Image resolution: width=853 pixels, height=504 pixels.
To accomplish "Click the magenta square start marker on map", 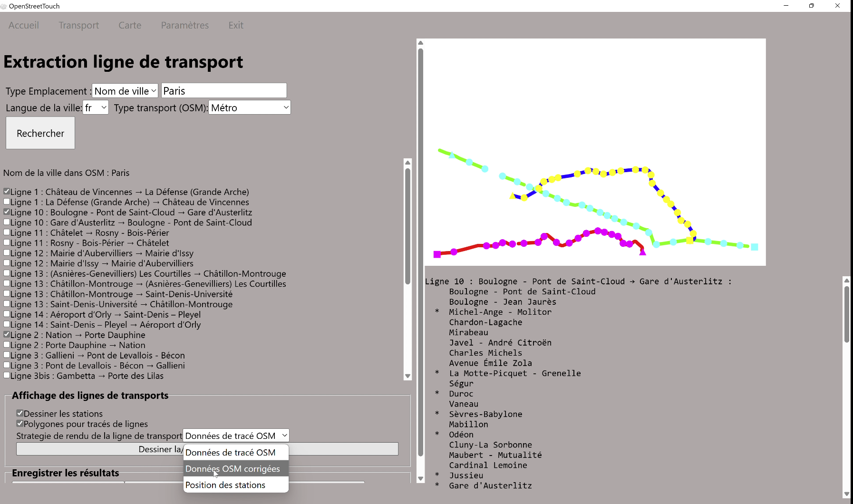I will (x=437, y=254).
